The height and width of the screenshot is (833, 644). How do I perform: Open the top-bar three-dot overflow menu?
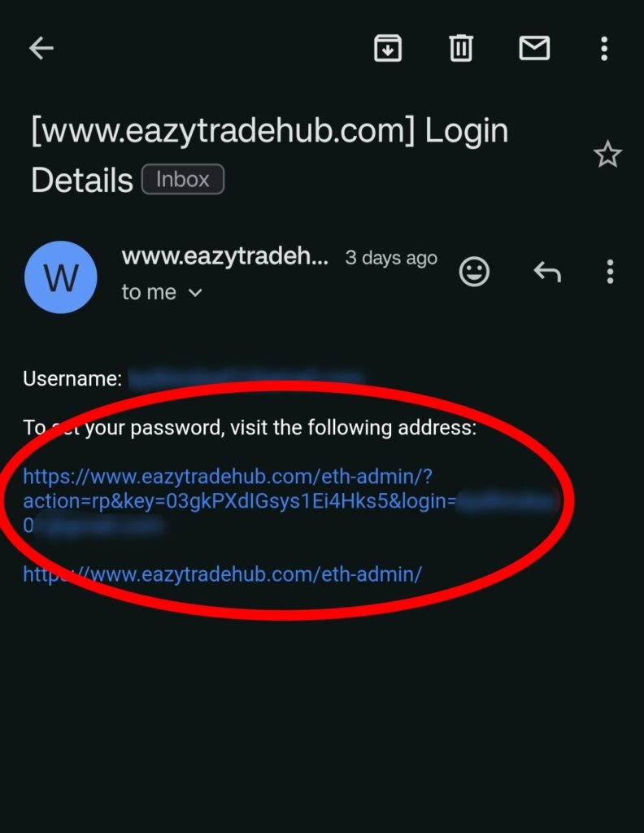coord(604,48)
